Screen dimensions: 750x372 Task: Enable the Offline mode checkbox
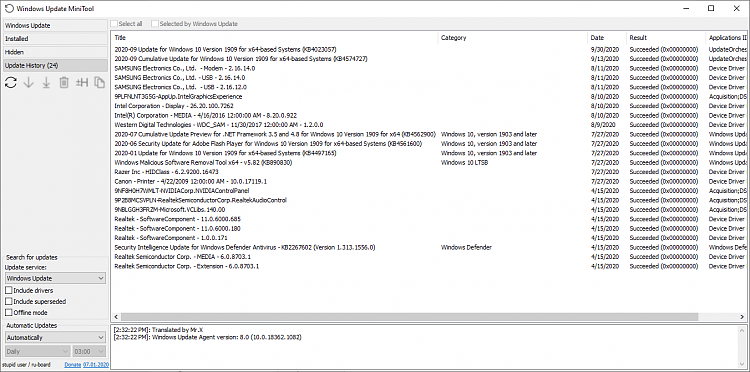(9, 313)
